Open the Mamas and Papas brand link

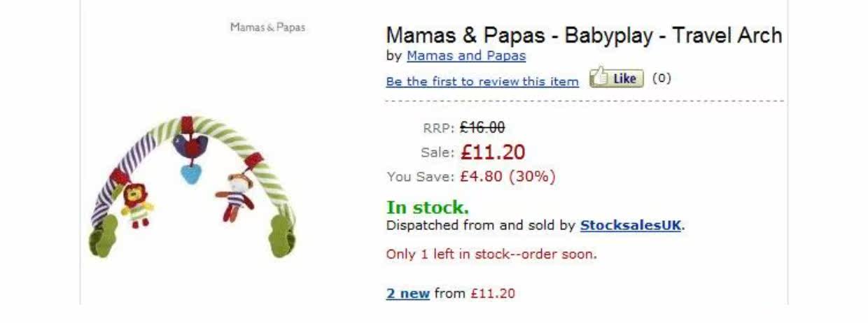tap(465, 56)
